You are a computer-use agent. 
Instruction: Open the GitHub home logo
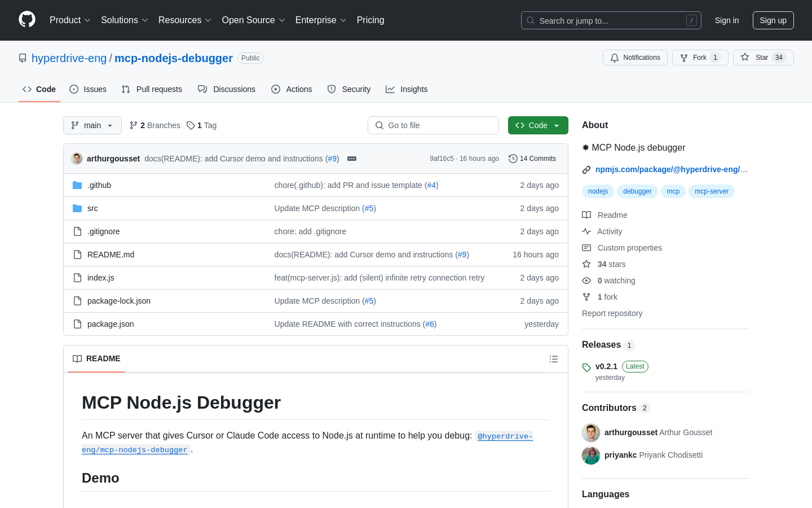[x=27, y=20]
